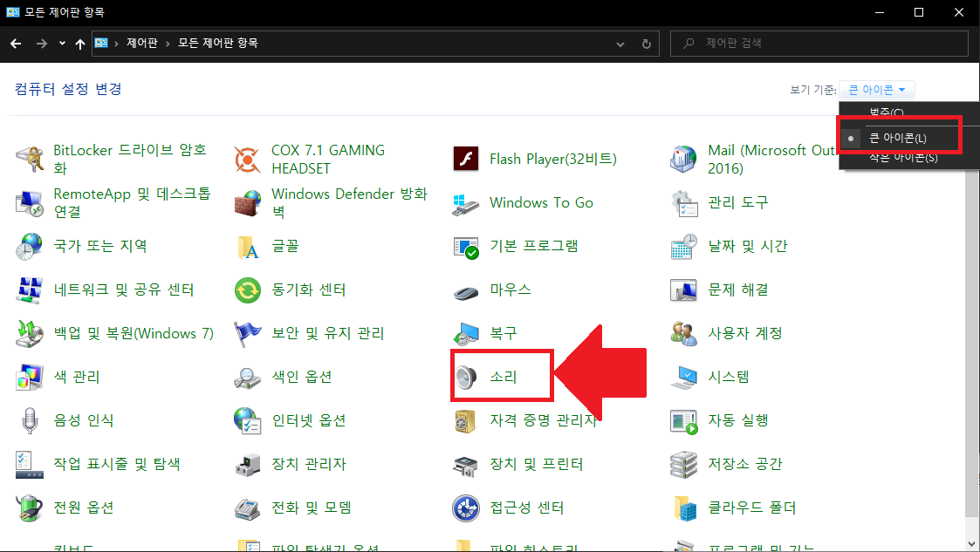Click the 모든 제어판 항목 breadcrumb

217,43
